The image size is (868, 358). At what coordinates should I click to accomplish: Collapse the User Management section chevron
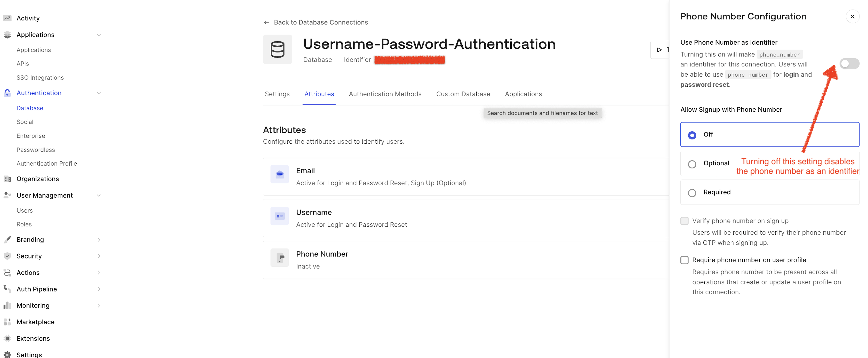pos(99,196)
